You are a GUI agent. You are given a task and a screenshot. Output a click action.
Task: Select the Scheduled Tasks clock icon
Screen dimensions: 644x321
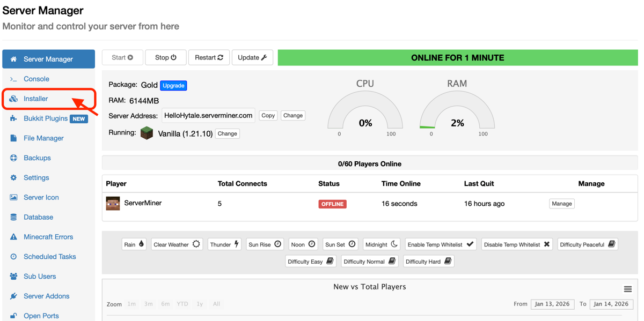click(x=14, y=256)
